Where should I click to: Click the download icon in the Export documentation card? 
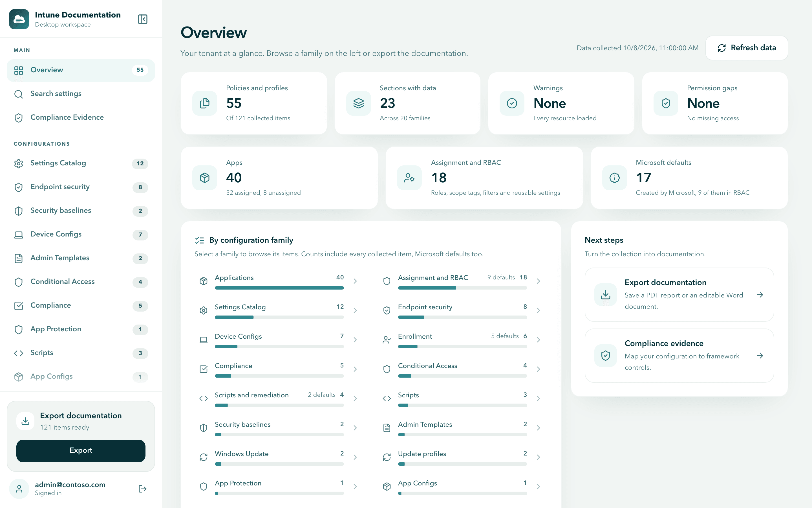pyautogui.click(x=605, y=295)
